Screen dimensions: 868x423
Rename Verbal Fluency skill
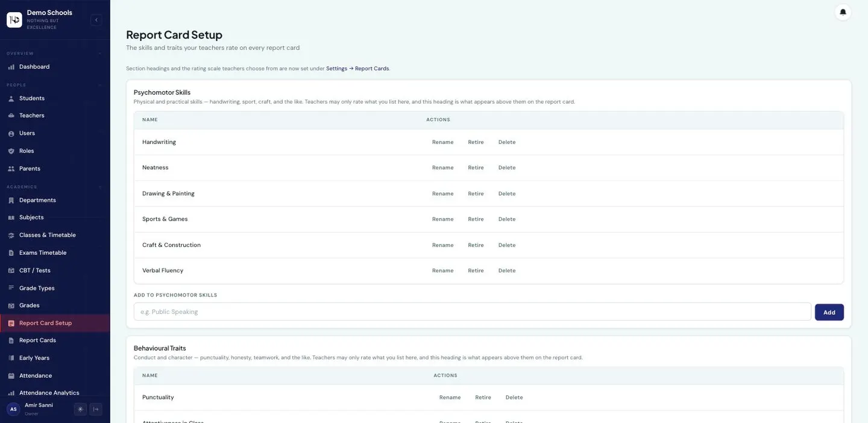tap(442, 271)
